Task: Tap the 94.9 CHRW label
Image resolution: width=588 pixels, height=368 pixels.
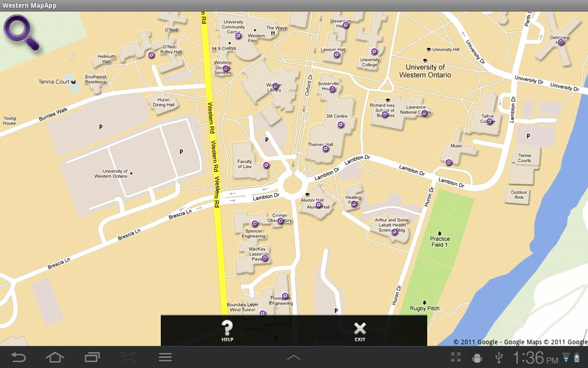Action: coord(224,48)
